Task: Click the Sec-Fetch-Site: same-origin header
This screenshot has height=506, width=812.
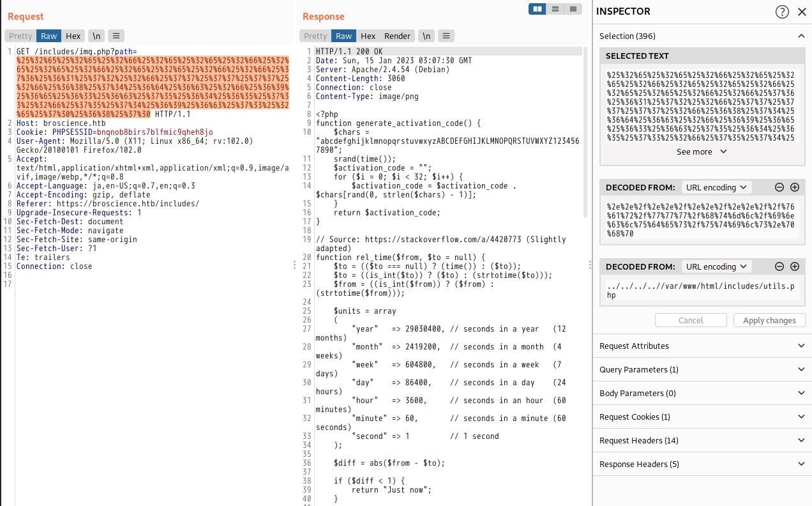Action: (x=77, y=240)
